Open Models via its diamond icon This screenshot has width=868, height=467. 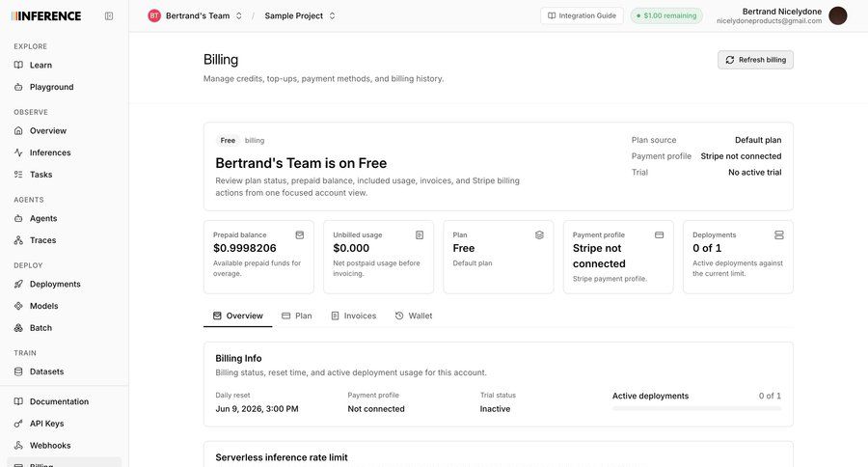click(18, 306)
